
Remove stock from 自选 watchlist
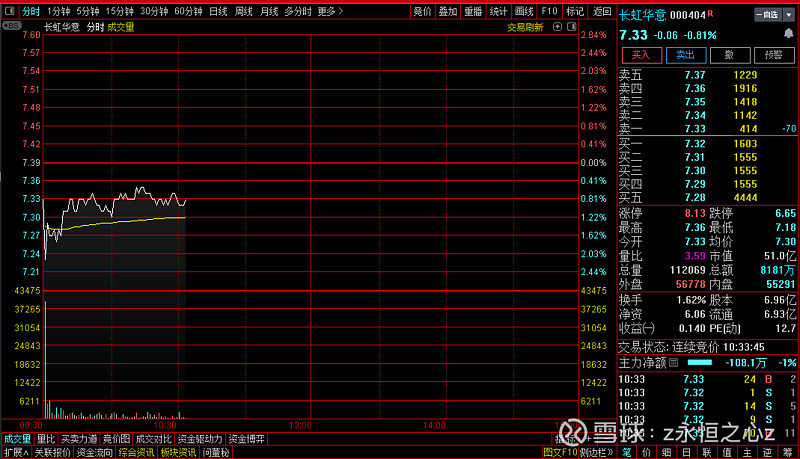tap(767, 15)
